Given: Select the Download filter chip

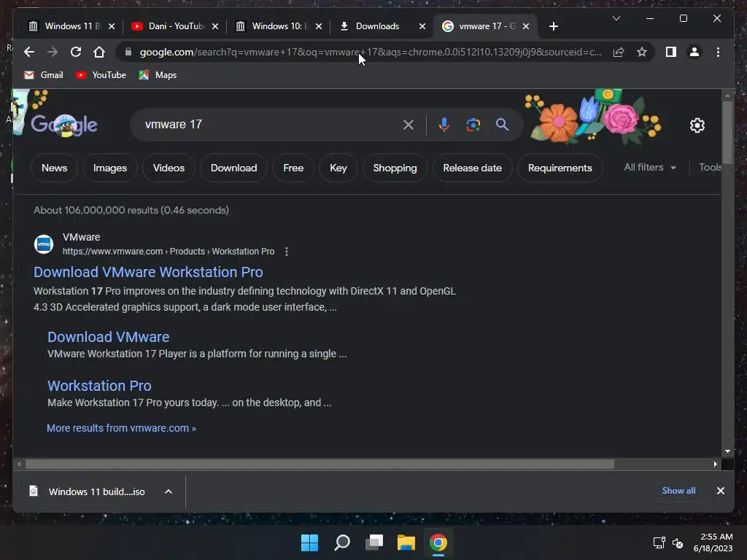Looking at the screenshot, I should point(234,168).
